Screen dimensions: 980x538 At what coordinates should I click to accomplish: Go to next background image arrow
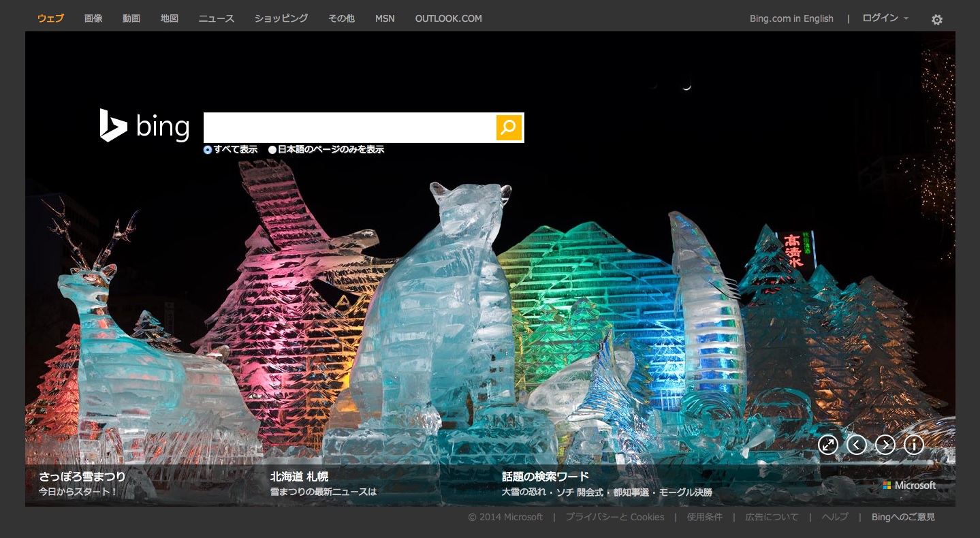[885, 445]
